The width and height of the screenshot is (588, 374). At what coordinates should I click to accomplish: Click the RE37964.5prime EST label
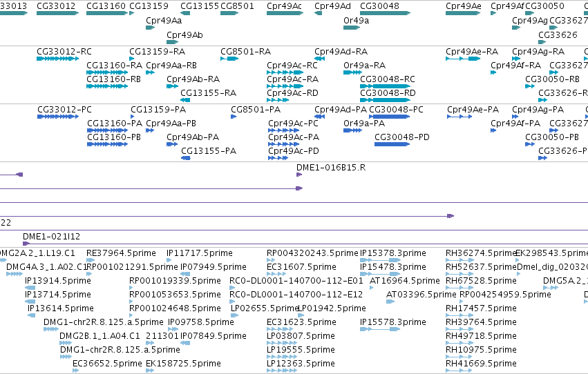point(121,253)
